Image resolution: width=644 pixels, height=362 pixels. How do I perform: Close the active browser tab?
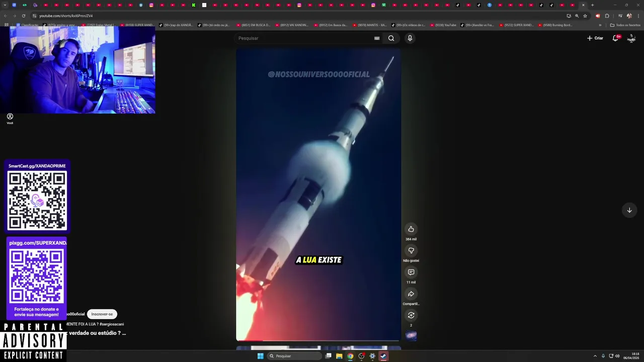tap(583, 5)
